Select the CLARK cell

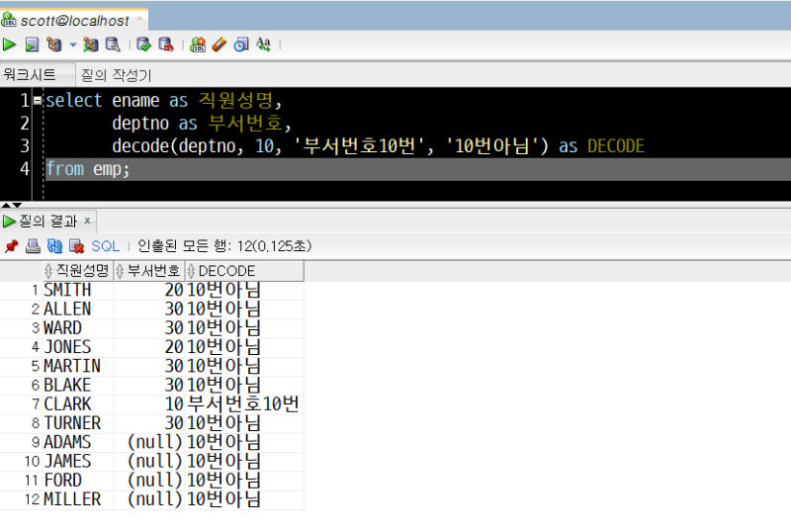click(78, 404)
